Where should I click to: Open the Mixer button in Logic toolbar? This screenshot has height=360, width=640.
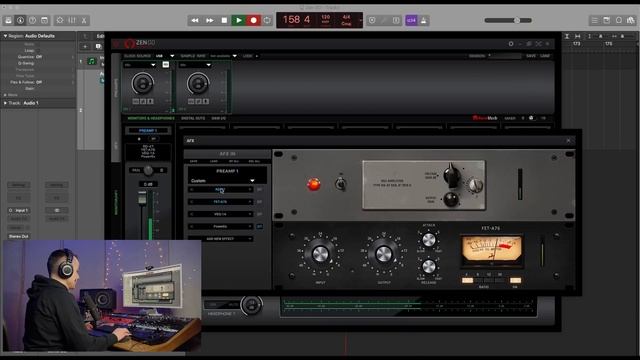(72, 20)
